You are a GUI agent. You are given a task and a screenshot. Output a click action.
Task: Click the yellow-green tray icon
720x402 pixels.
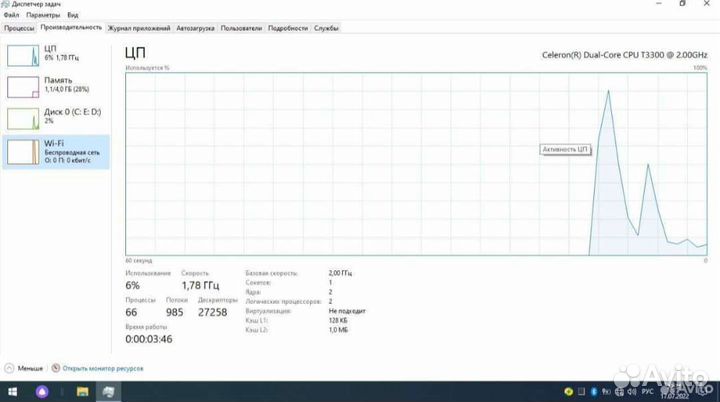coord(568,391)
